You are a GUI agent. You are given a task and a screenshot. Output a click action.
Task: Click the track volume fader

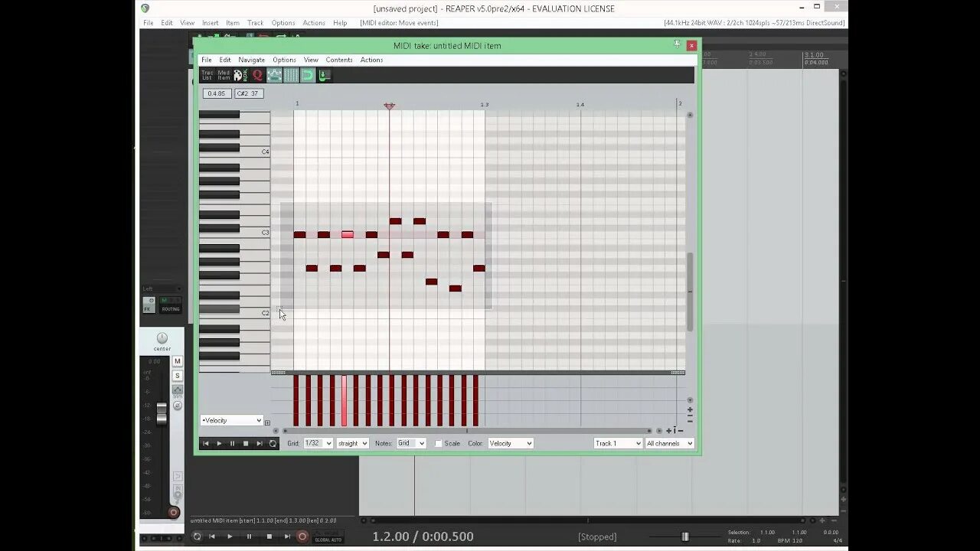(162, 407)
